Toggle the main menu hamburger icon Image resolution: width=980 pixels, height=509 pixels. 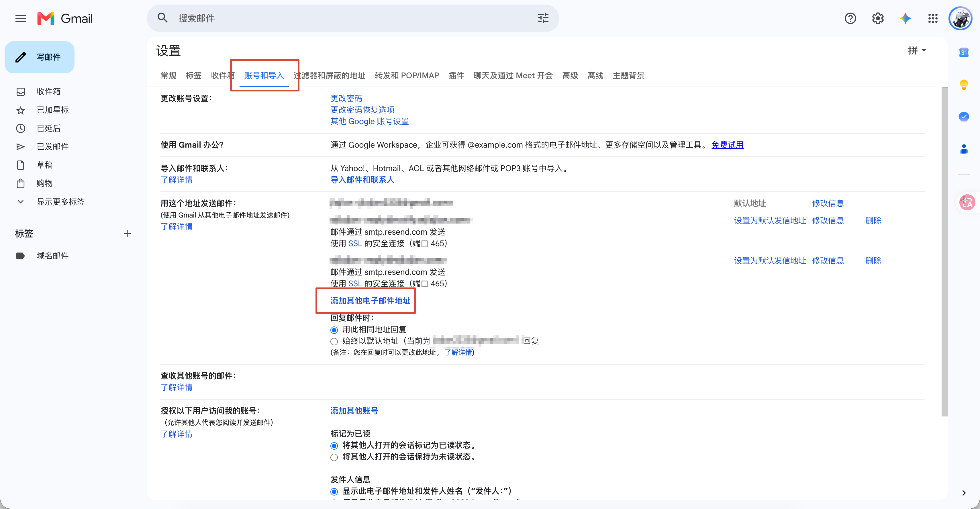coord(21,18)
